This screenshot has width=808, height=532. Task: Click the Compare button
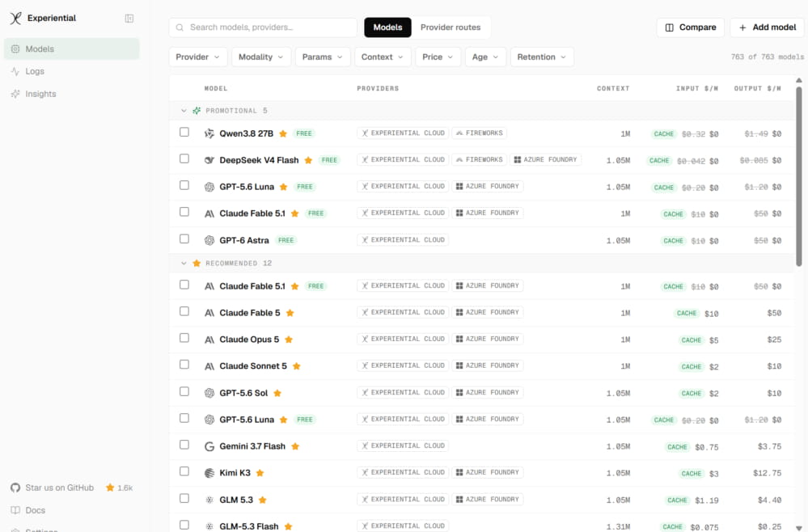tap(691, 27)
